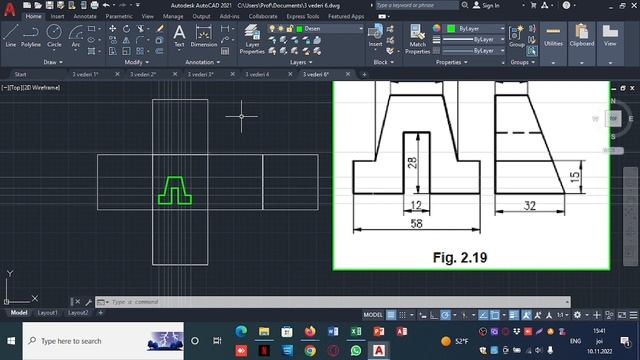The height and width of the screenshot is (360, 640).
Task: Click the Group tool
Action: [516, 36]
